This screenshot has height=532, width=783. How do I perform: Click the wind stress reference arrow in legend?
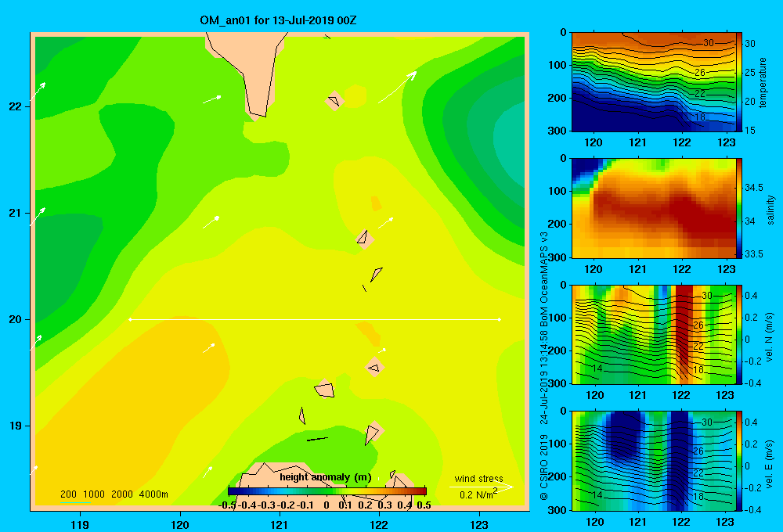coord(481,487)
